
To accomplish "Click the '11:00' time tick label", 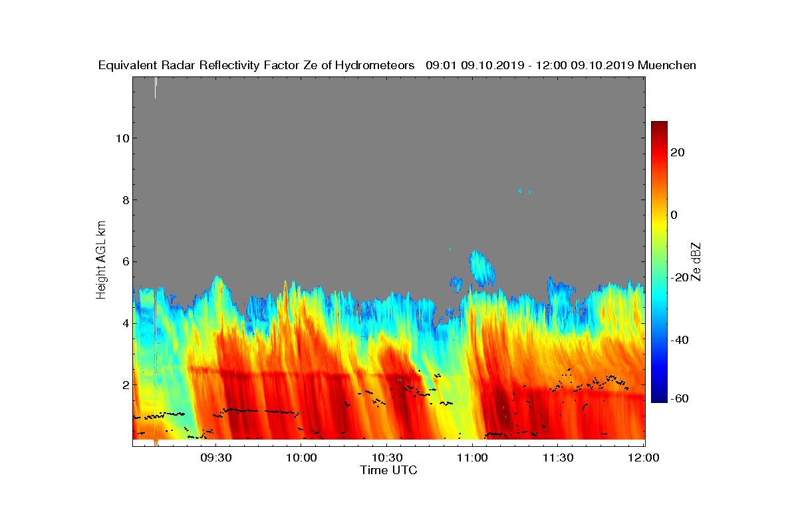I will coord(473,458).
